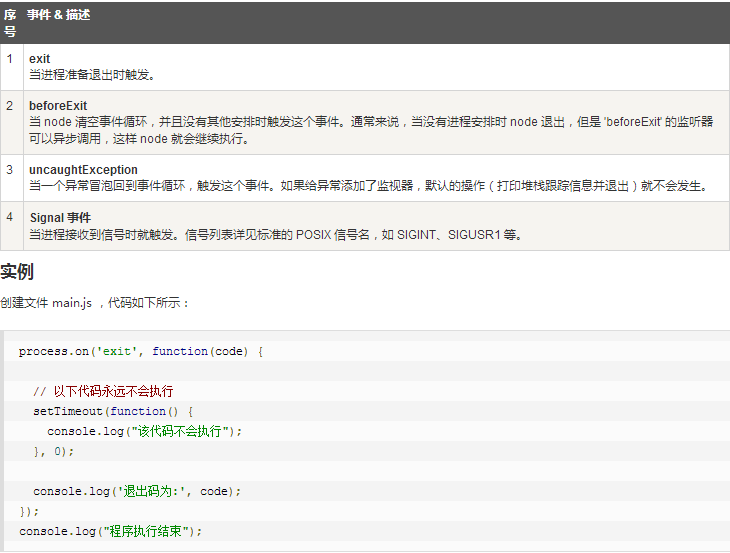
Task: Click the code line '}, 0);'
Action: (54, 452)
